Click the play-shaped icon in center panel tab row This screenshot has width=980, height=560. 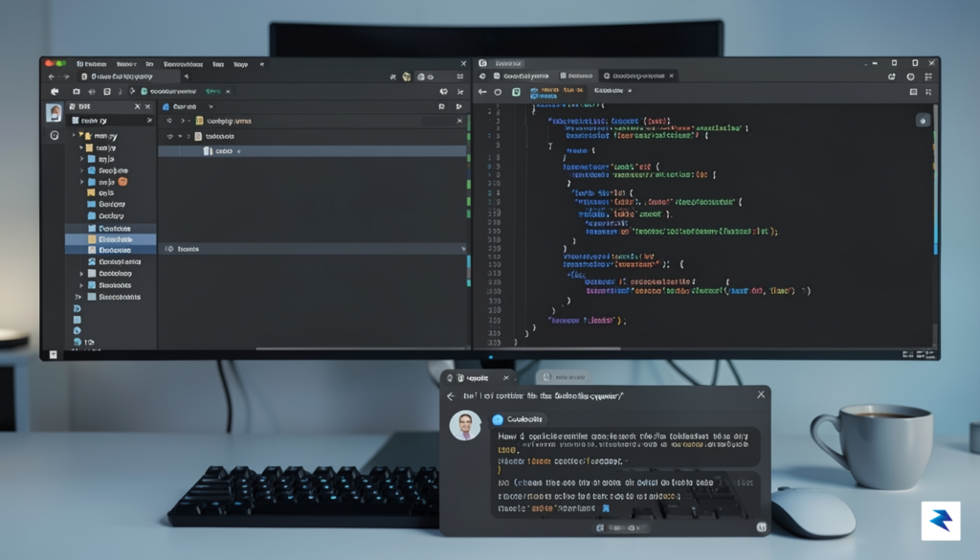pos(459,107)
